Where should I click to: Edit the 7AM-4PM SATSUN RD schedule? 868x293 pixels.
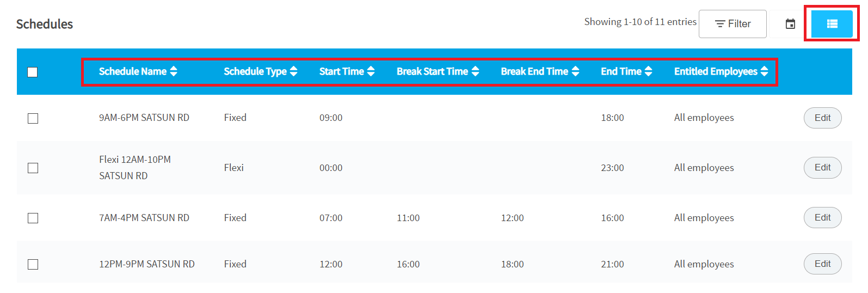pos(822,218)
